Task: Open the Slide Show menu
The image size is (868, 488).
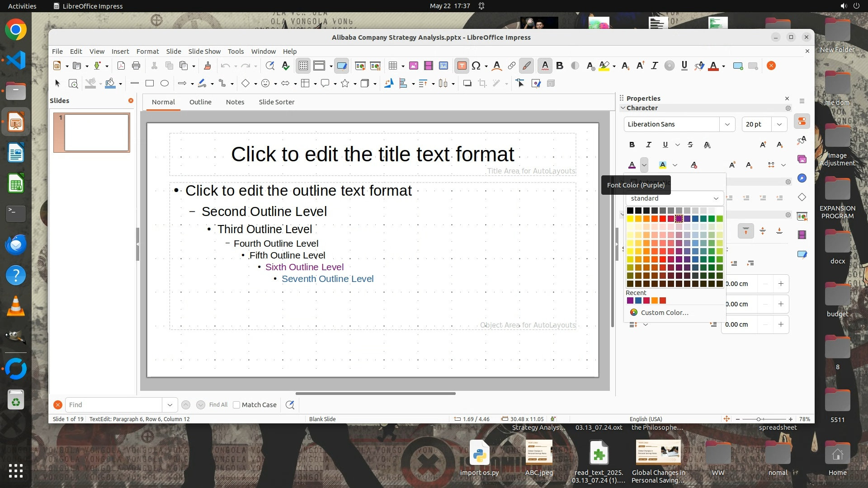Action: click(x=204, y=52)
